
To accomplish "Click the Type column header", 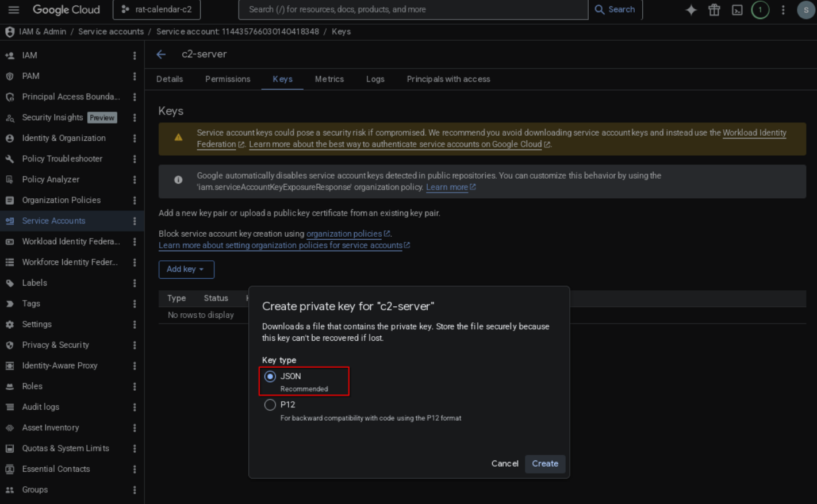I will tap(177, 298).
